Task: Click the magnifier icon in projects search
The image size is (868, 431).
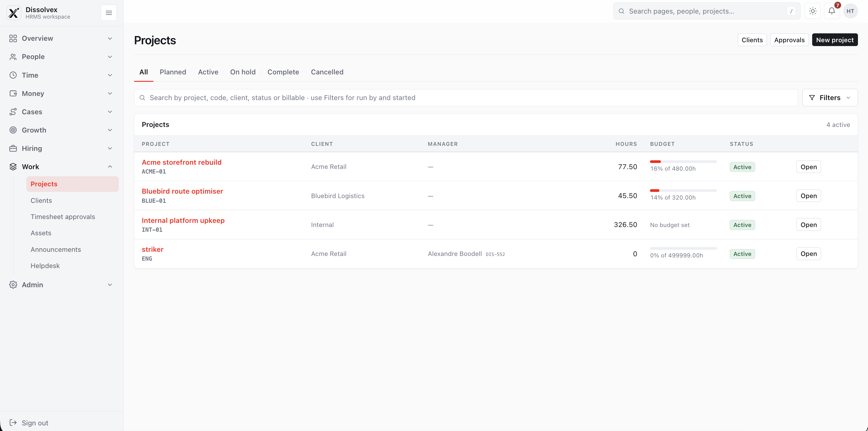Action: pyautogui.click(x=142, y=98)
